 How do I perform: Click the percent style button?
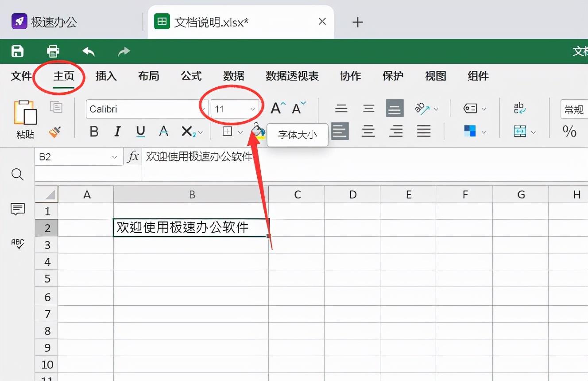[569, 132]
